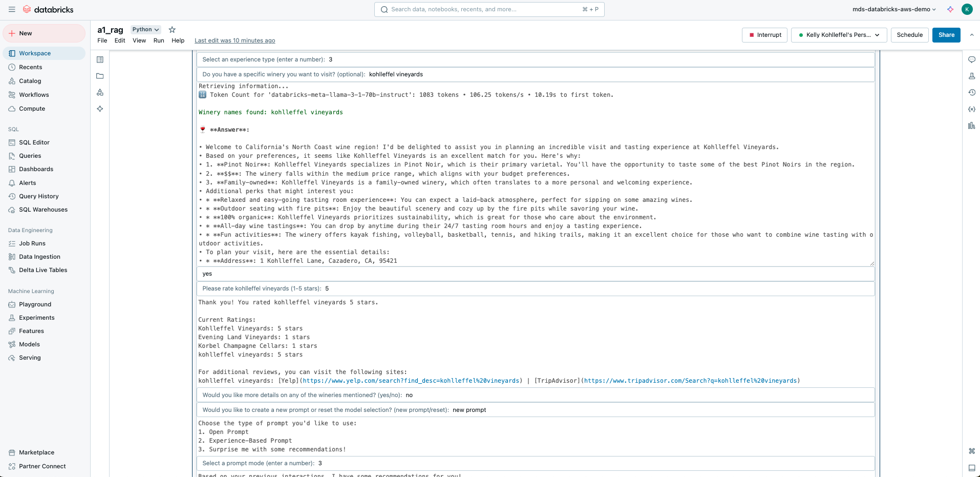Click the 'Select a prompt mode' input field
Image resolution: width=980 pixels, height=477 pixels.
click(536, 463)
